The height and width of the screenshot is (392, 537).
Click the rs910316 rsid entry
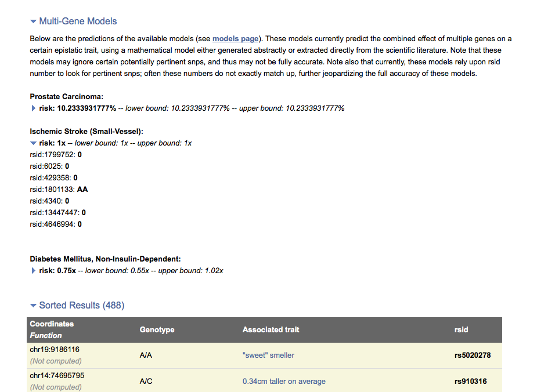coord(470,381)
